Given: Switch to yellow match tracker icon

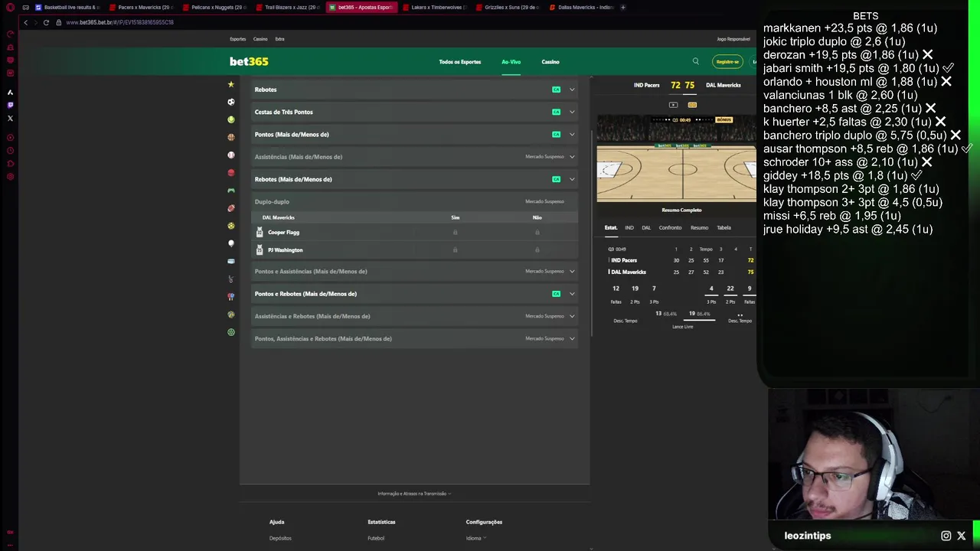Looking at the screenshot, I should [x=692, y=105].
